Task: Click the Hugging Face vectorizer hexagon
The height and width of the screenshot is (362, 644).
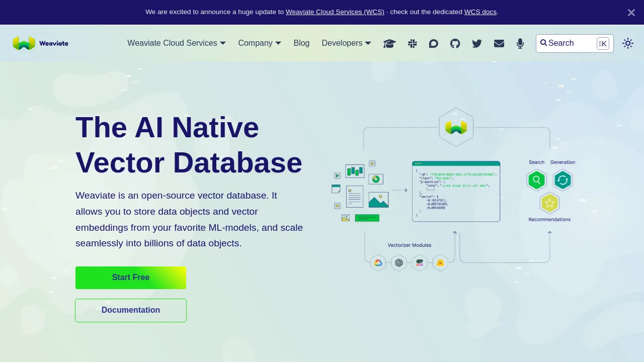Action: (x=440, y=262)
